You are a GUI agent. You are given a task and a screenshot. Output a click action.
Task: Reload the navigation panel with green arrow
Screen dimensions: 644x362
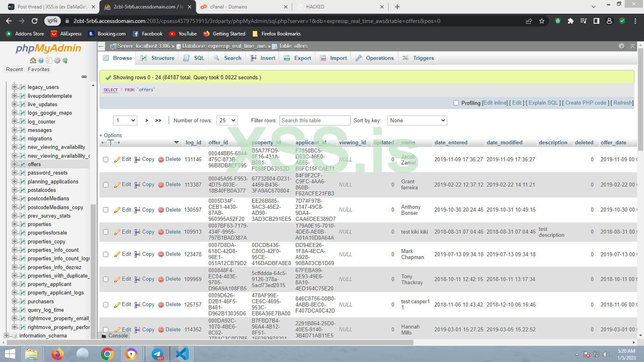pyautogui.click(x=65, y=60)
